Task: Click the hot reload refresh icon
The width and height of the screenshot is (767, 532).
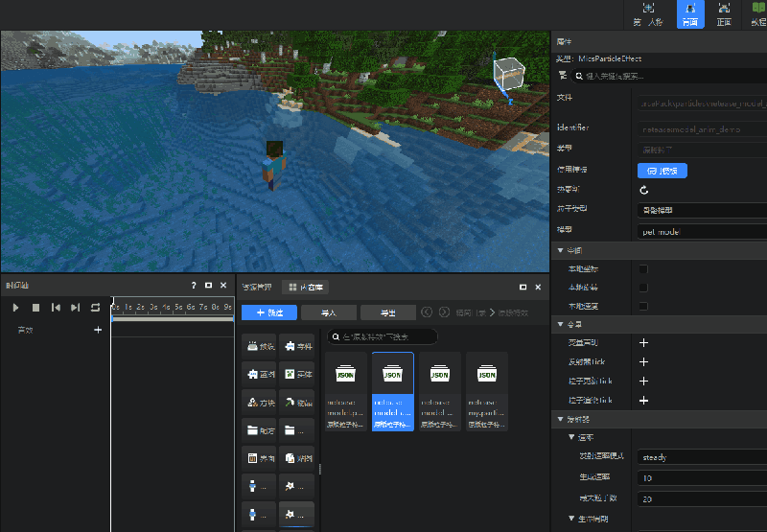Action: [x=644, y=190]
